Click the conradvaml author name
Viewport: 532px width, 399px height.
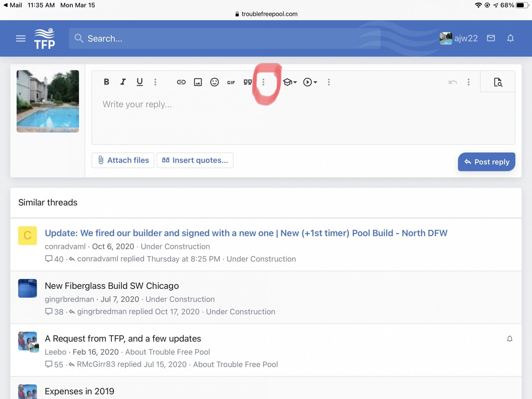[x=65, y=247]
